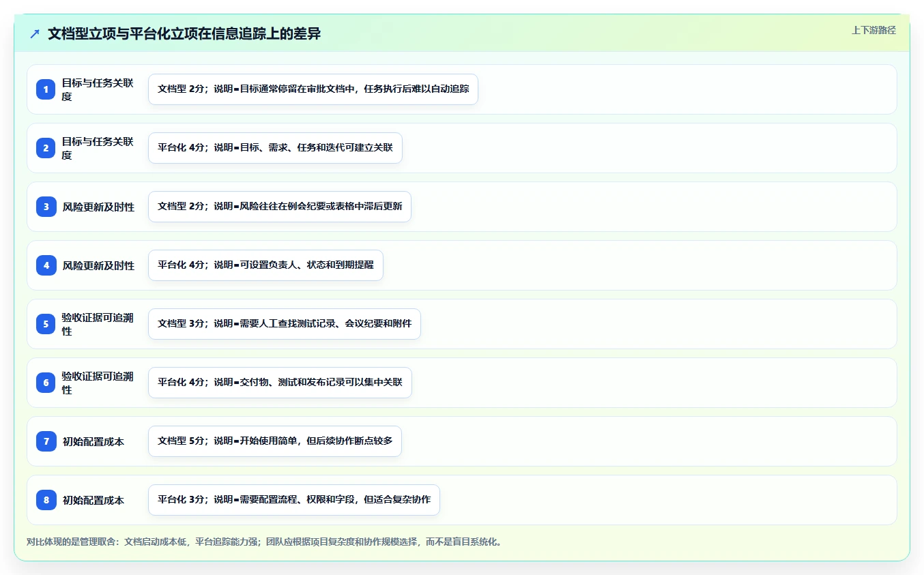Open the 平台化 4分 目标、需求、任务 chip
Image resolution: width=924 pixels, height=575 pixels.
275,148
